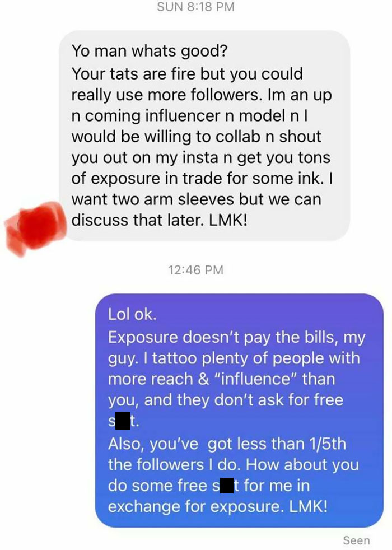Viewport: 392px width, 550px height.
Task: Click 'LMK!' in the gray message
Action: click(228, 220)
